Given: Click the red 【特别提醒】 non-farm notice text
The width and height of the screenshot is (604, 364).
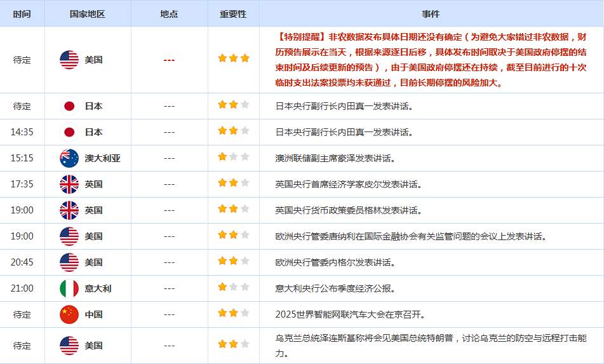Looking at the screenshot, I should 431,60.
